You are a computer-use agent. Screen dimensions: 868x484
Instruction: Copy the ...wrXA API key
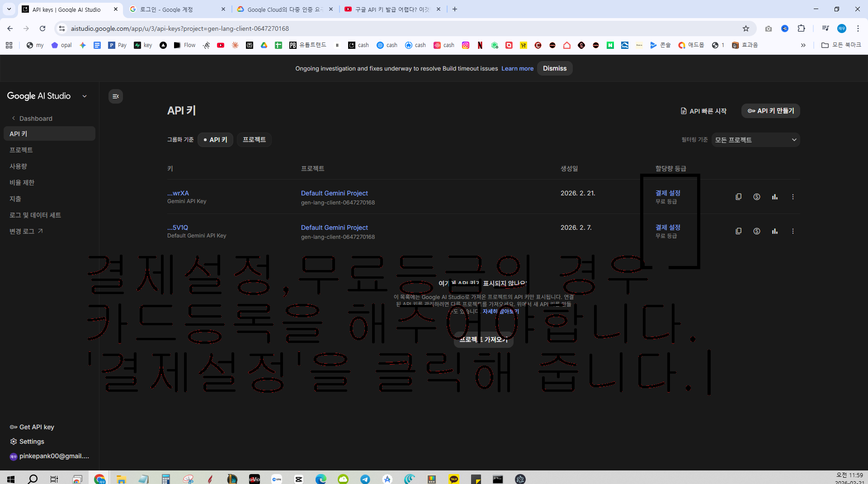pyautogui.click(x=738, y=197)
